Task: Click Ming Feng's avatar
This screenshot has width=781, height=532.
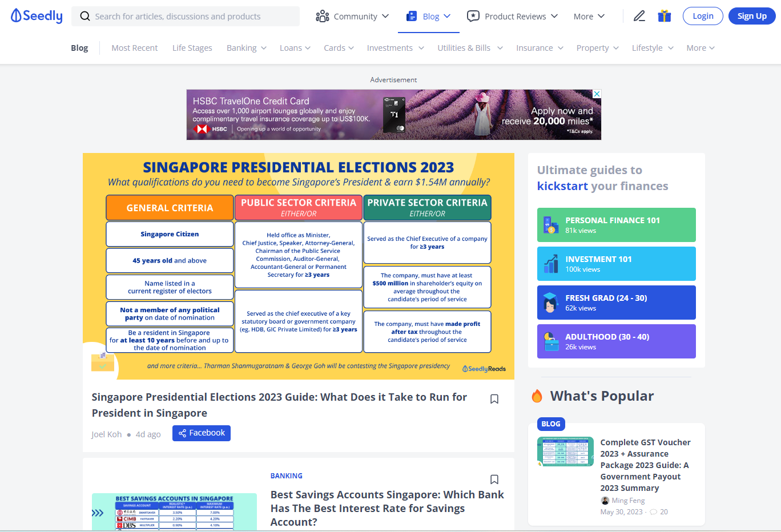Action: (x=605, y=500)
